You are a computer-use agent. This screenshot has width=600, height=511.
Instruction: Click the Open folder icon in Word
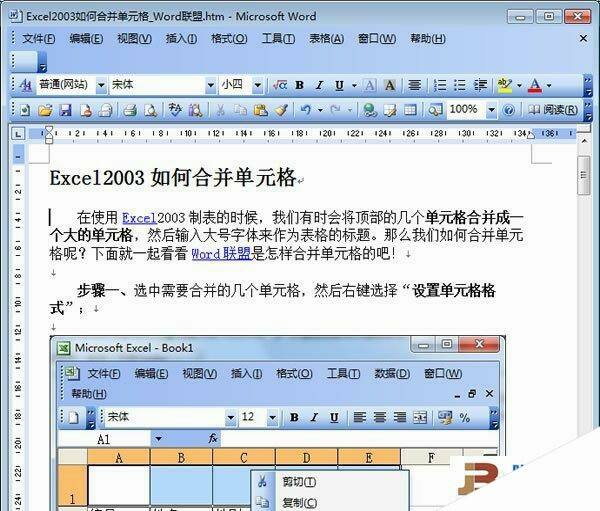[x=45, y=111]
